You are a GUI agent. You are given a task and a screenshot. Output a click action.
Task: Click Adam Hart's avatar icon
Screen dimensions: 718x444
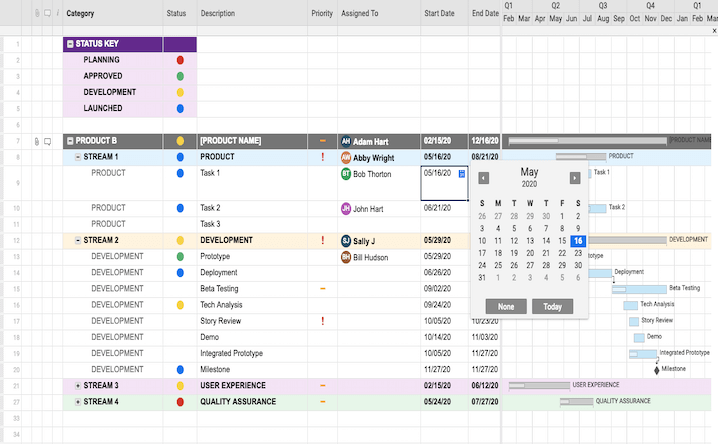click(x=346, y=142)
